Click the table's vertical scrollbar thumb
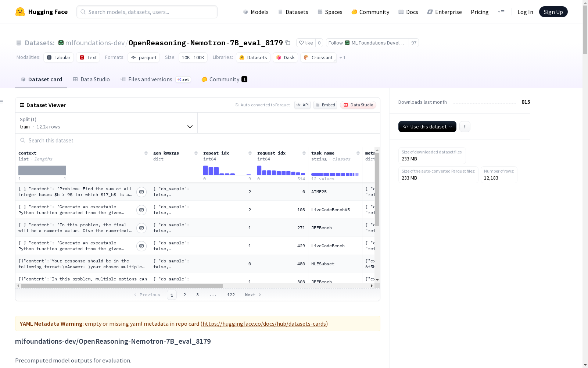Screen dimensions: 588x368 click(377, 189)
